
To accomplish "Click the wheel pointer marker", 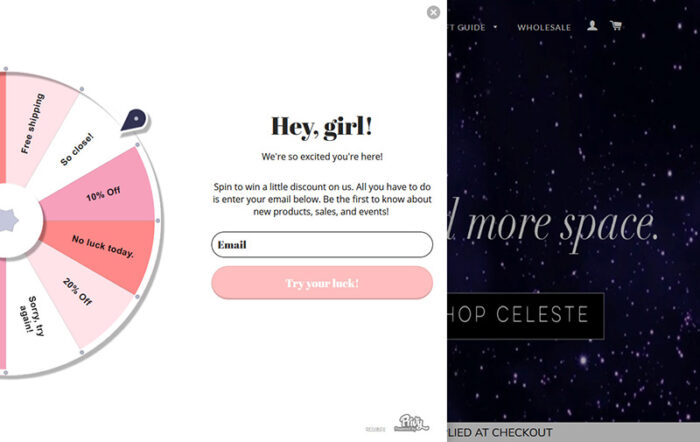I will click(135, 120).
